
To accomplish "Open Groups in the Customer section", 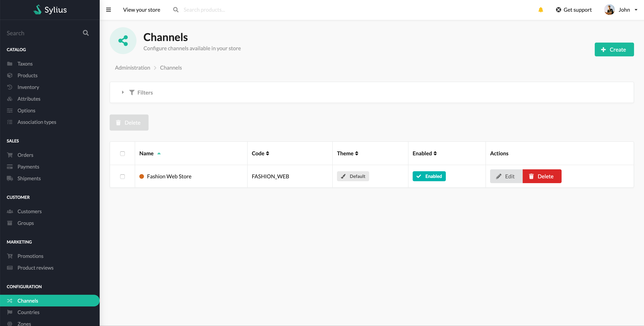I will [50, 223].
